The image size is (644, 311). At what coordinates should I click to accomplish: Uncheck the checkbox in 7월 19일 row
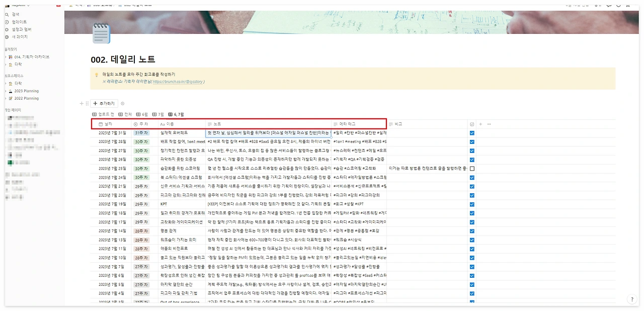coord(472,204)
